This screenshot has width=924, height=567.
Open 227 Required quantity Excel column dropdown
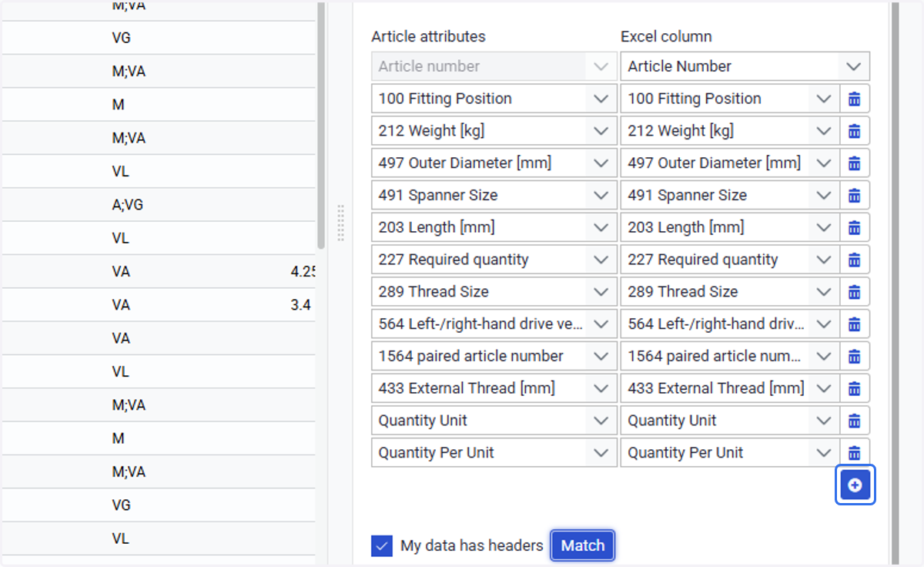824,260
